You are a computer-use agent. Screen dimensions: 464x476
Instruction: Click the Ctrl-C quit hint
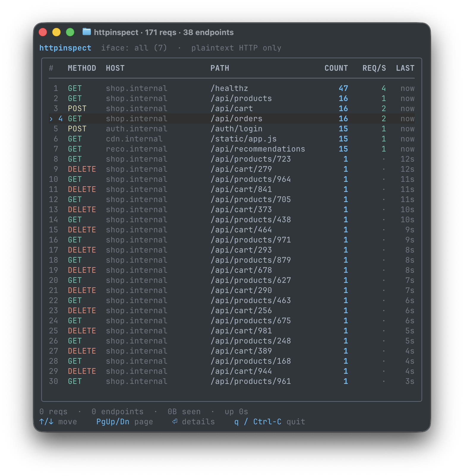pyautogui.click(x=270, y=422)
